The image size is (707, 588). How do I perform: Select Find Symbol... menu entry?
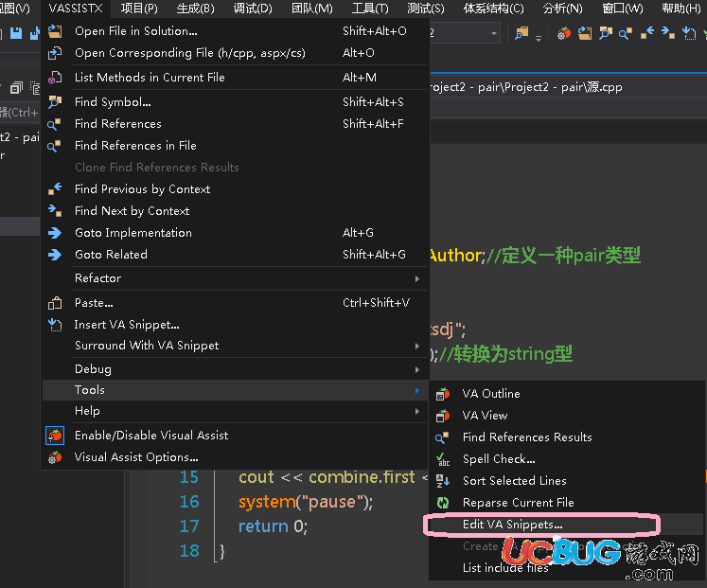(235, 102)
